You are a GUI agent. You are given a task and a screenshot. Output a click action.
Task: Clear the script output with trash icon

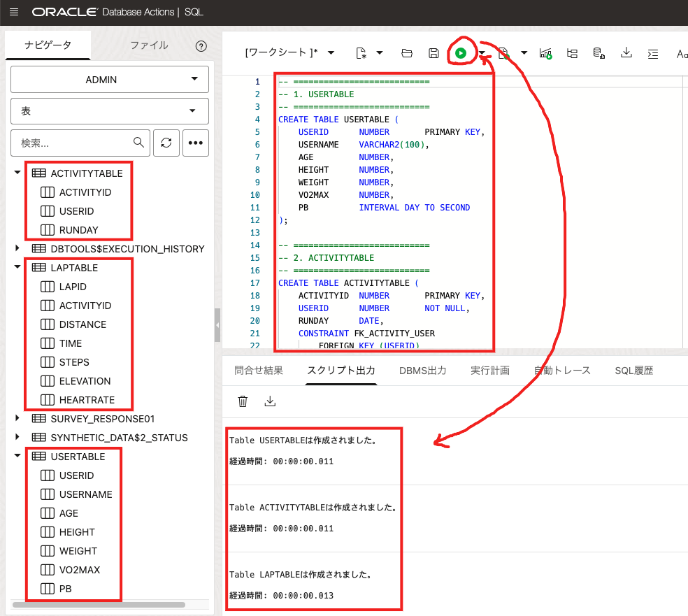click(x=243, y=401)
